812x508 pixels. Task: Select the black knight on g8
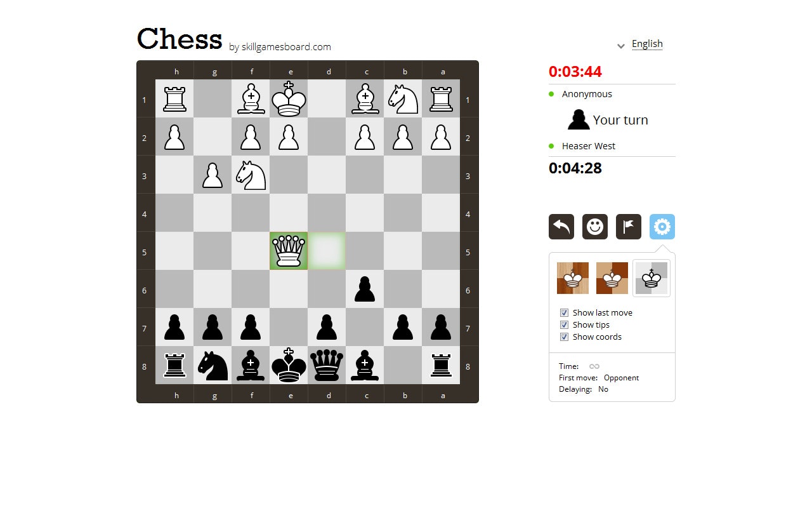213,365
